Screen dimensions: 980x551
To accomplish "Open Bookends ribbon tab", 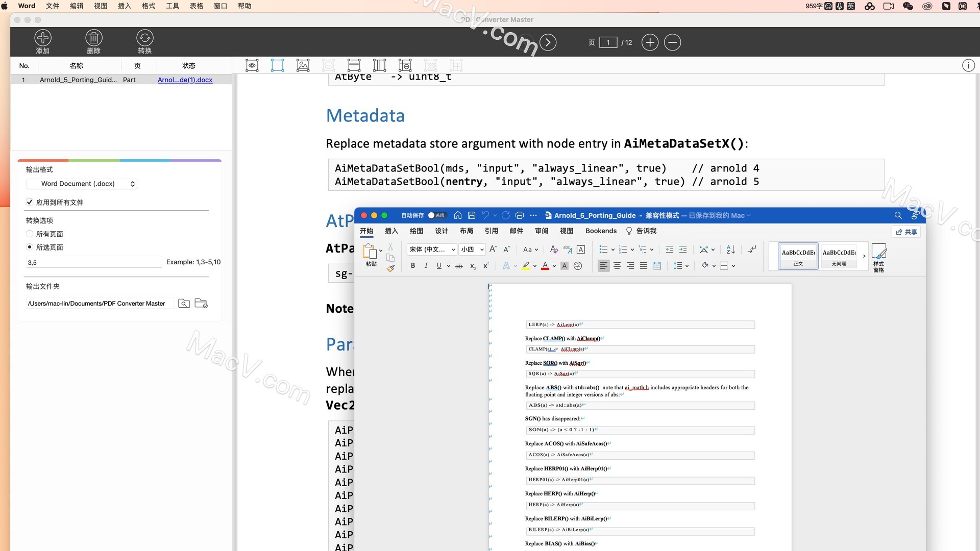I will pyautogui.click(x=601, y=231).
